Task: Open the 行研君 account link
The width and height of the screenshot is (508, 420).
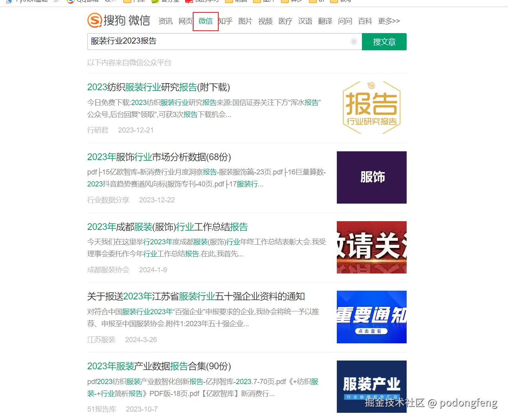Action: (98, 130)
